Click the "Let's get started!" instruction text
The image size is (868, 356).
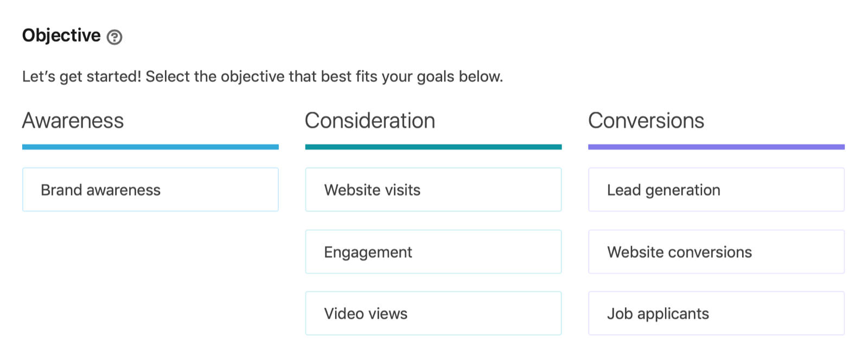(x=263, y=76)
